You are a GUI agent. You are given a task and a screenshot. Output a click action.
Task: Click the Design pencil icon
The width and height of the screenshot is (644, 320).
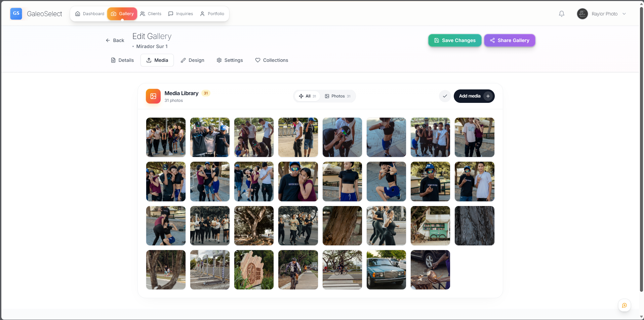click(x=183, y=60)
